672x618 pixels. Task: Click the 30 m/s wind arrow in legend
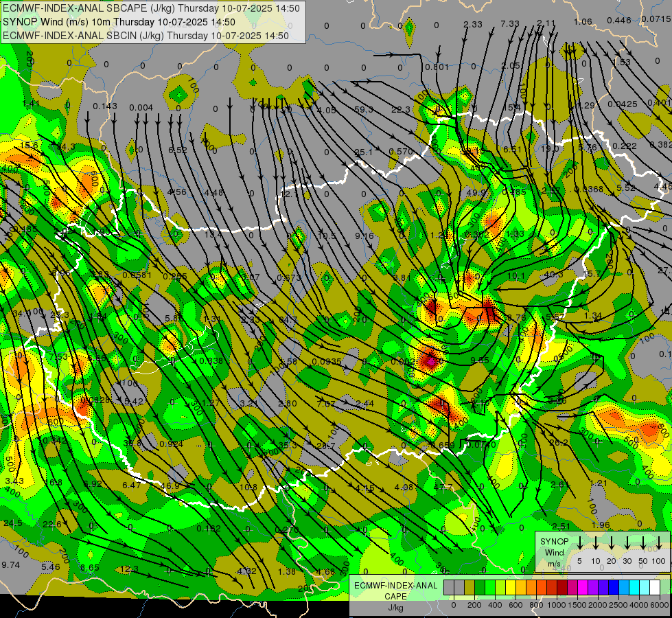627,543
